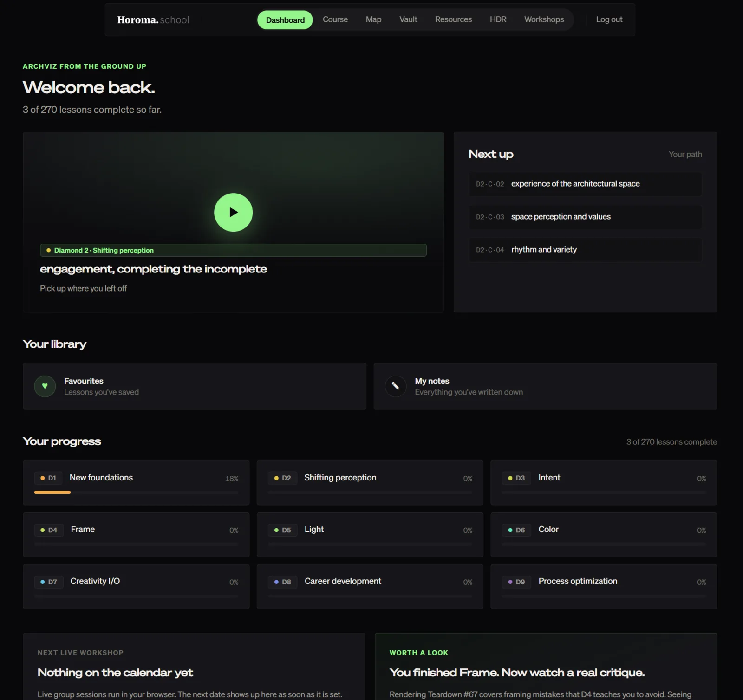Click the D9 badge on Process optimization
The image size is (743, 700).
(x=516, y=582)
